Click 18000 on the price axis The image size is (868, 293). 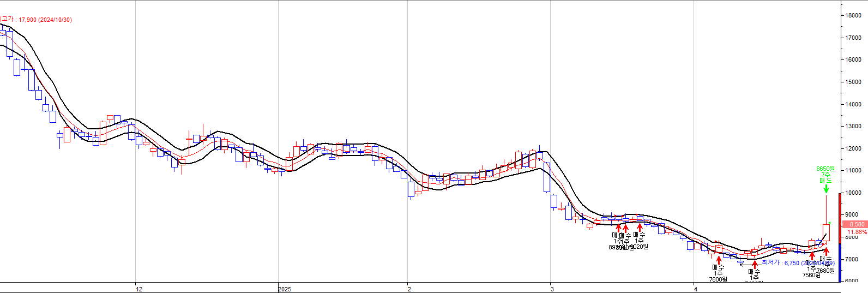(x=853, y=15)
